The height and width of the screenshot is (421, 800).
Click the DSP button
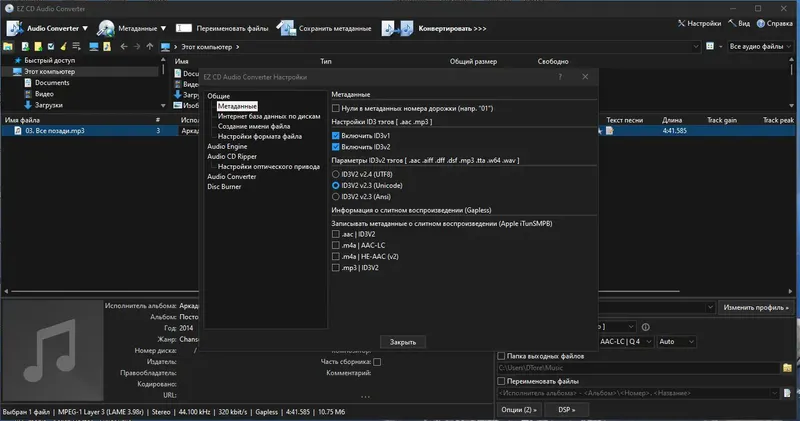click(566, 410)
